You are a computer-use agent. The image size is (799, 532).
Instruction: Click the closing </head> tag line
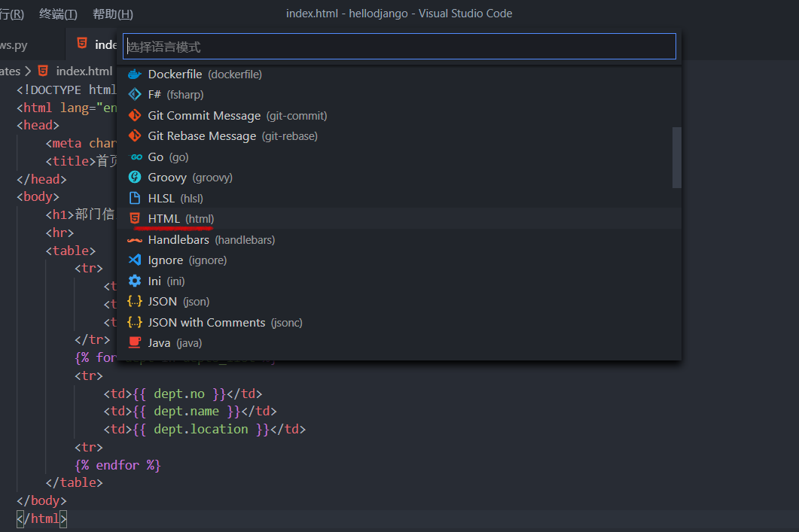pyautogui.click(x=41, y=179)
